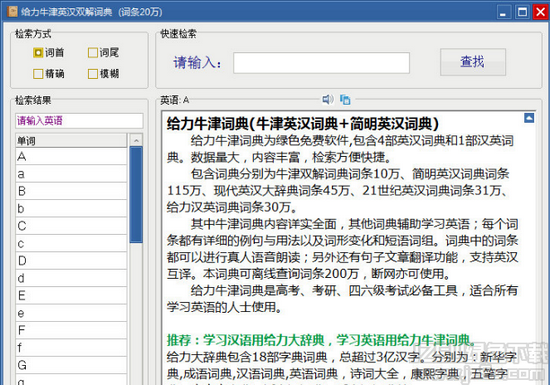Select uppercase 'B' in word list

pyautogui.click(x=71, y=191)
